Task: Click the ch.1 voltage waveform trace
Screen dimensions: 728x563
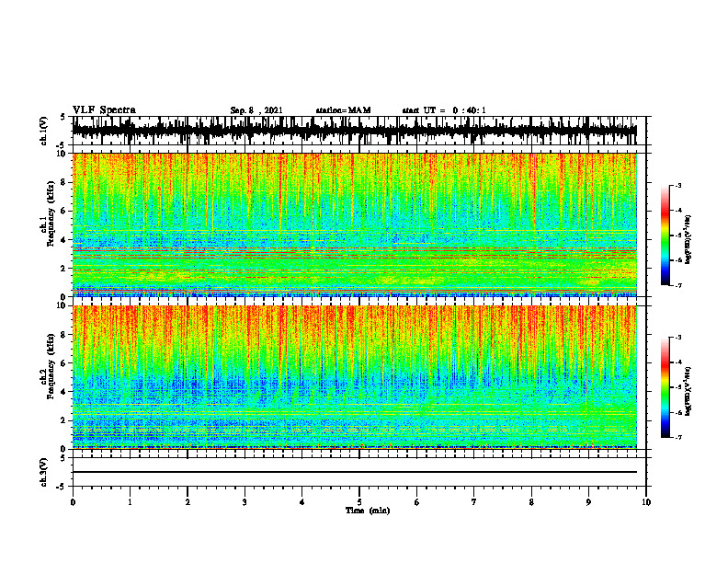Action: [355, 131]
